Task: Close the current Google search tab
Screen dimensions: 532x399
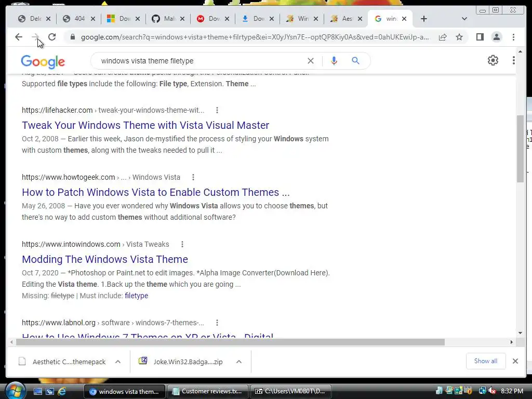Action: (x=404, y=19)
